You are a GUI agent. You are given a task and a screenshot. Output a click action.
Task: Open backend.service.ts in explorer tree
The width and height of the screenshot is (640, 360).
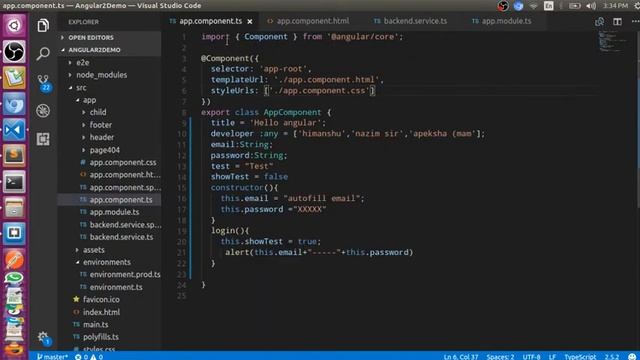click(109, 237)
